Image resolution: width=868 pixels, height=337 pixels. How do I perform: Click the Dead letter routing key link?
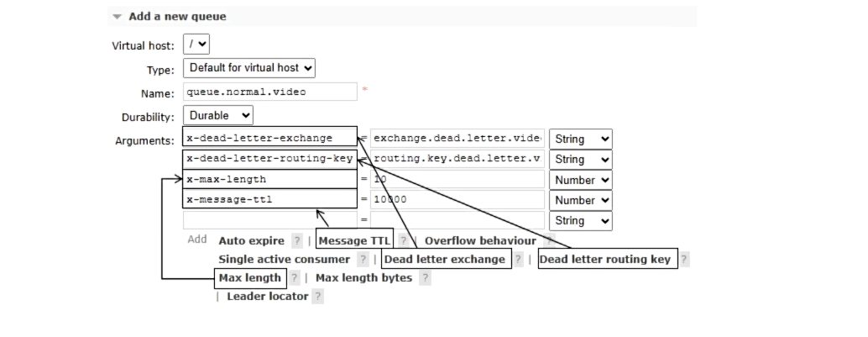[x=605, y=260]
